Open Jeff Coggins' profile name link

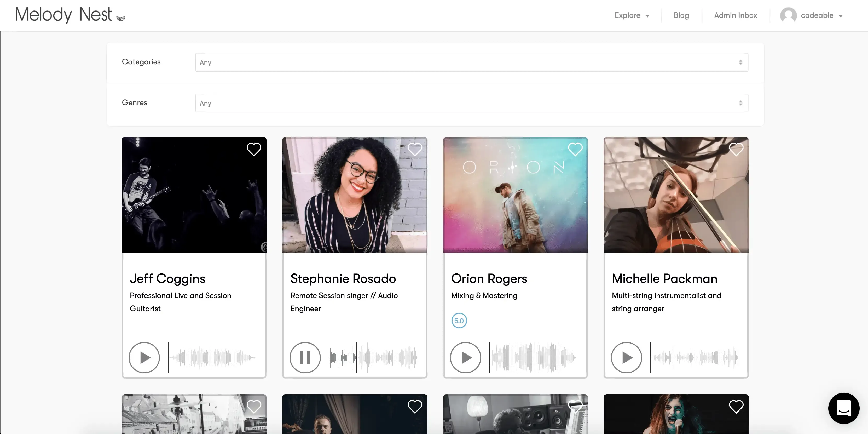pos(167,278)
